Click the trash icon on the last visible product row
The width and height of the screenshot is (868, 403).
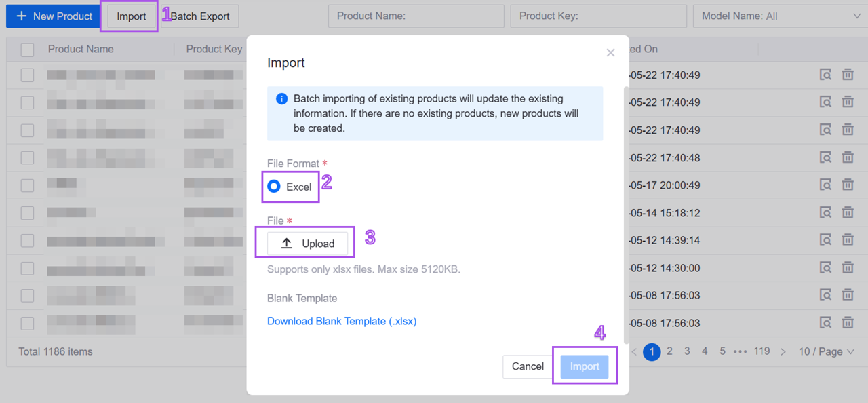pyautogui.click(x=848, y=322)
